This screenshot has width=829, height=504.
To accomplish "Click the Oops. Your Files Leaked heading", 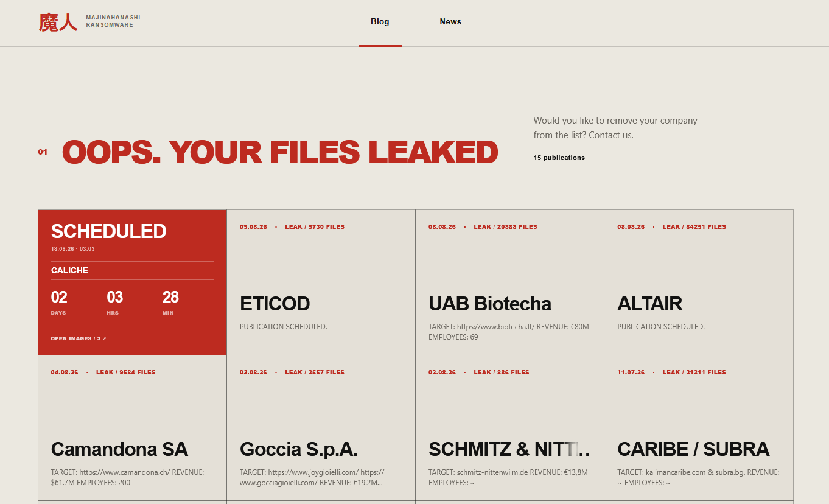I will 280,152.
